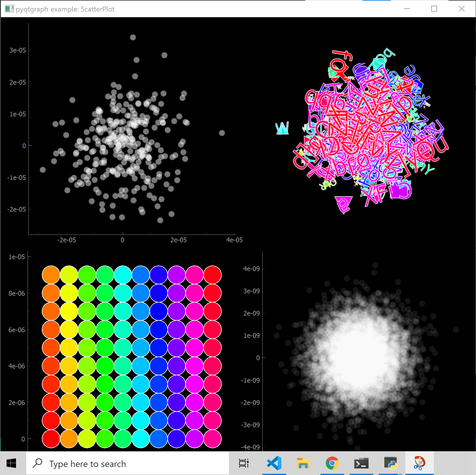This screenshot has height=475, width=476.
Task: Start Google Chrome from the taskbar
Action: tap(333, 463)
